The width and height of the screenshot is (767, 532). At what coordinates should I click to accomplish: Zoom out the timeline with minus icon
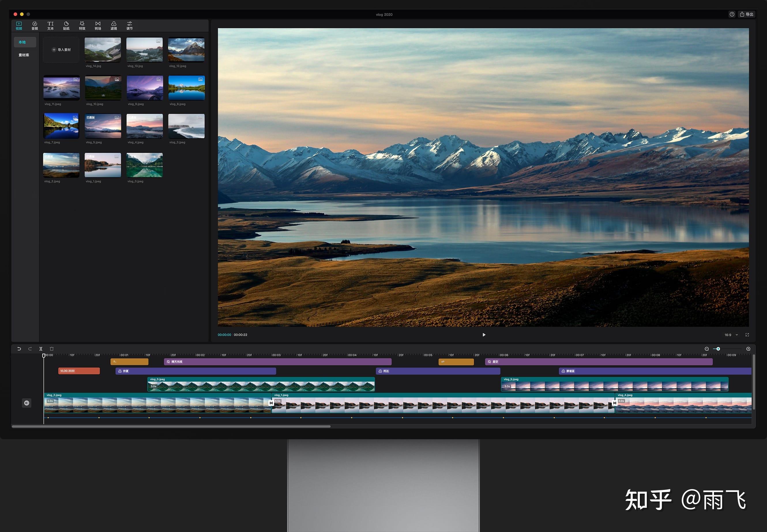pos(706,349)
